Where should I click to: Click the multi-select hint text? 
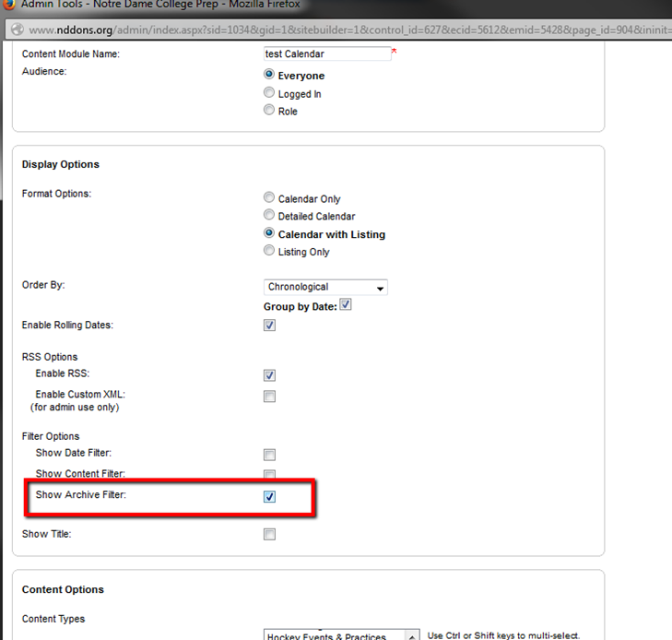click(x=503, y=635)
